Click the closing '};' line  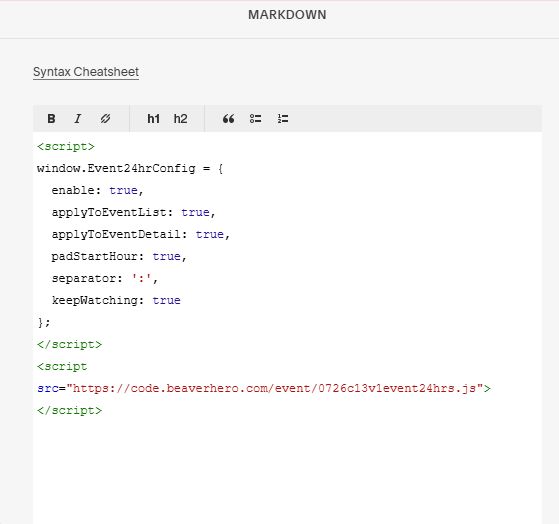[x=44, y=323]
